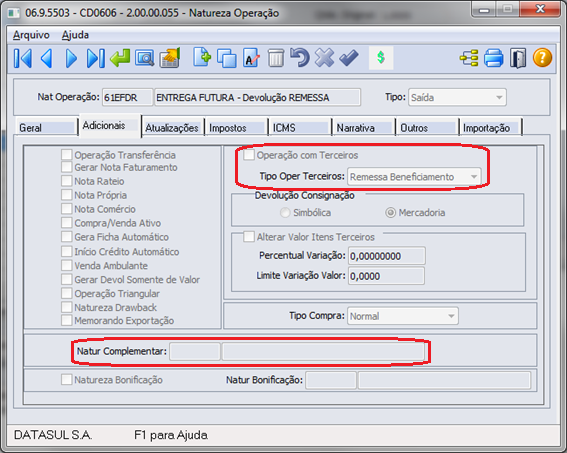The width and height of the screenshot is (567, 453).
Task: Click the Natur Complementar description field
Action: click(x=323, y=351)
